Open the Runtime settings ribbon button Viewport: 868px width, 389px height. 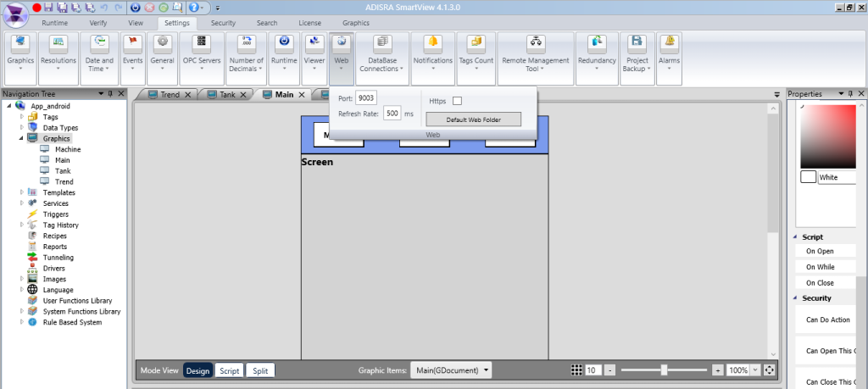[284, 58]
